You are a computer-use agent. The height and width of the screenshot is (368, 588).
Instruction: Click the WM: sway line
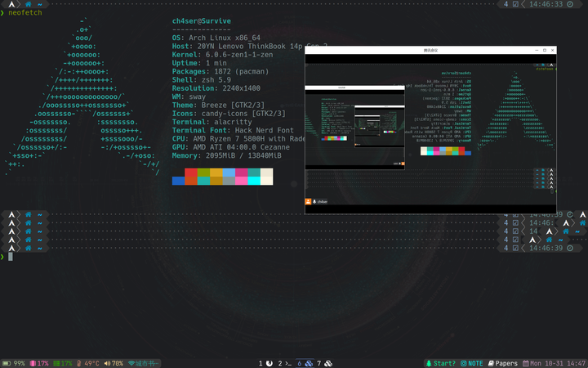pyautogui.click(x=189, y=96)
